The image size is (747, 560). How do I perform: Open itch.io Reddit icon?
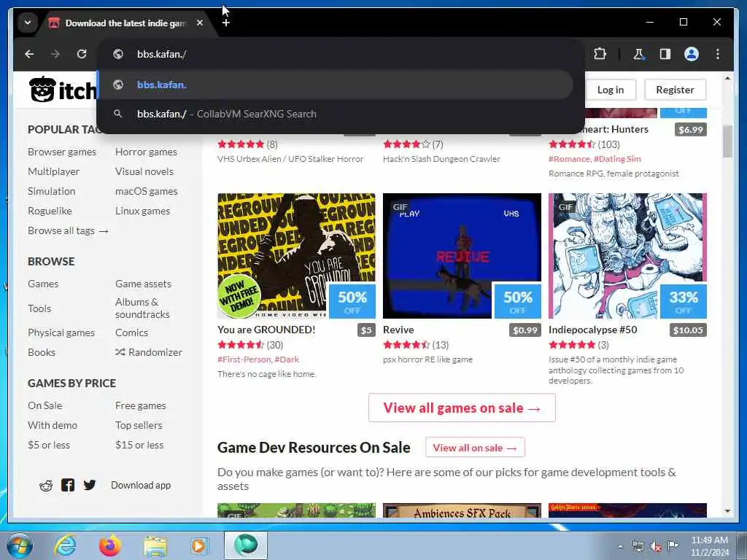pyautogui.click(x=46, y=485)
